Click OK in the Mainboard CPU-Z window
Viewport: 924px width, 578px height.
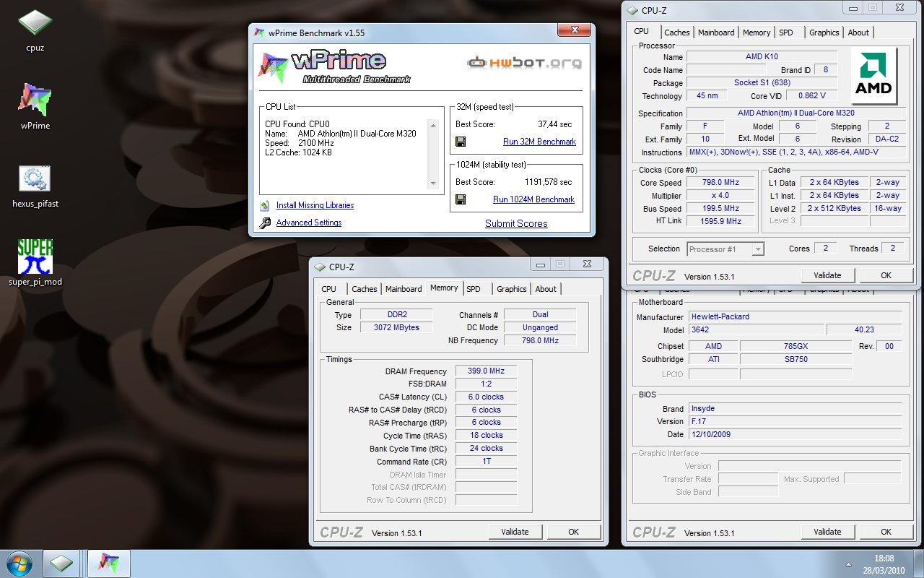pos(886,532)
